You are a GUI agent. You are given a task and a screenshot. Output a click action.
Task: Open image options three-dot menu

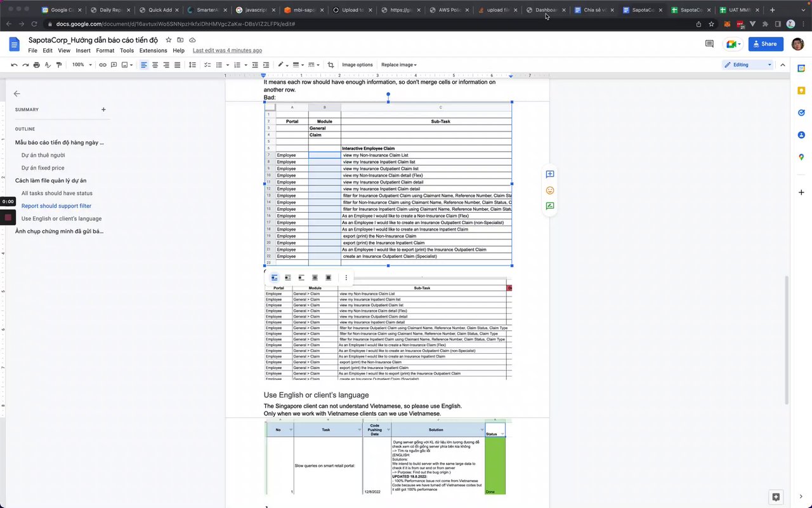pyautogui.click(x=346, y=277)
